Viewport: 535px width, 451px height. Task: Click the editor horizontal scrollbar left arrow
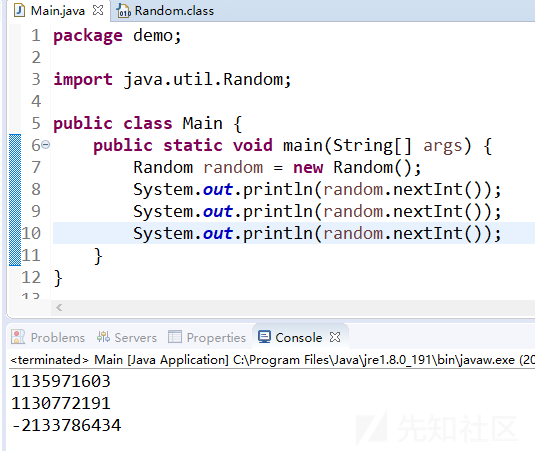tap(59, 308)
